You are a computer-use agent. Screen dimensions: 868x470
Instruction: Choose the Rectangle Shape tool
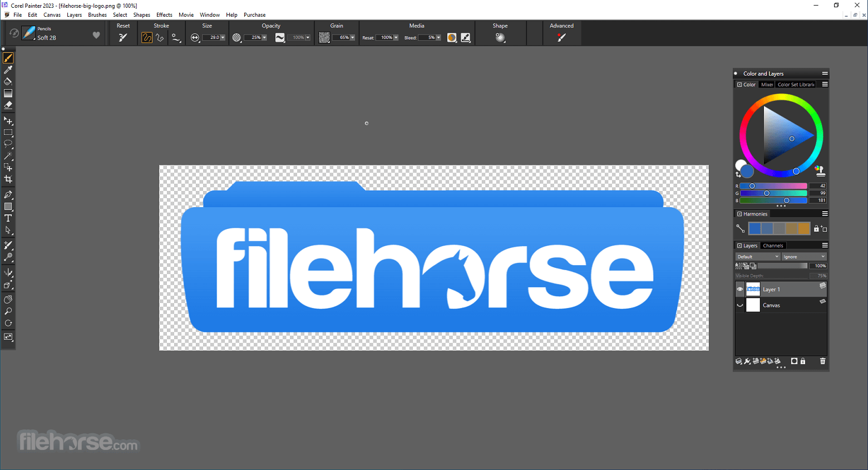[8, 207]
